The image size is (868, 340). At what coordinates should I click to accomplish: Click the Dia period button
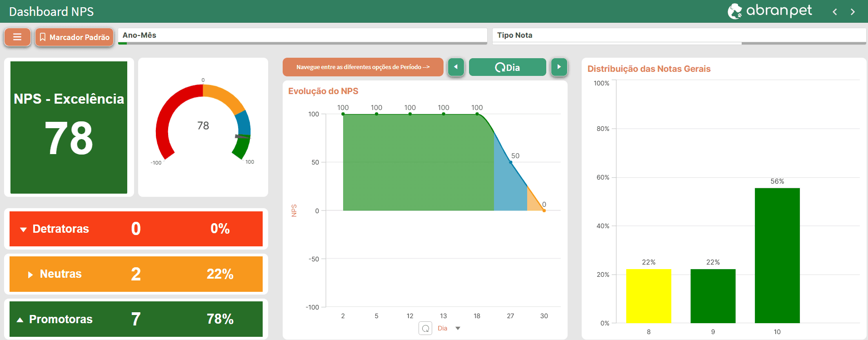pyautogui.click(x=507, y=67)
